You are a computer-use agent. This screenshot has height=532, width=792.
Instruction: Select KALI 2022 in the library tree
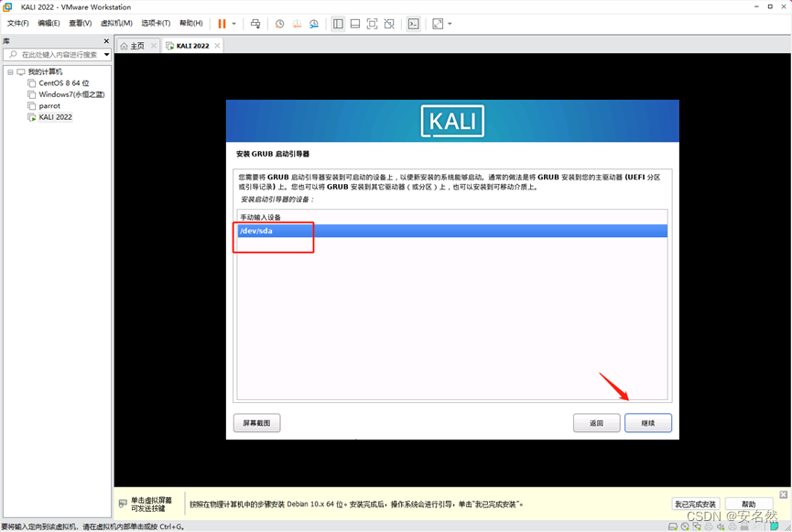pos(55,117)
